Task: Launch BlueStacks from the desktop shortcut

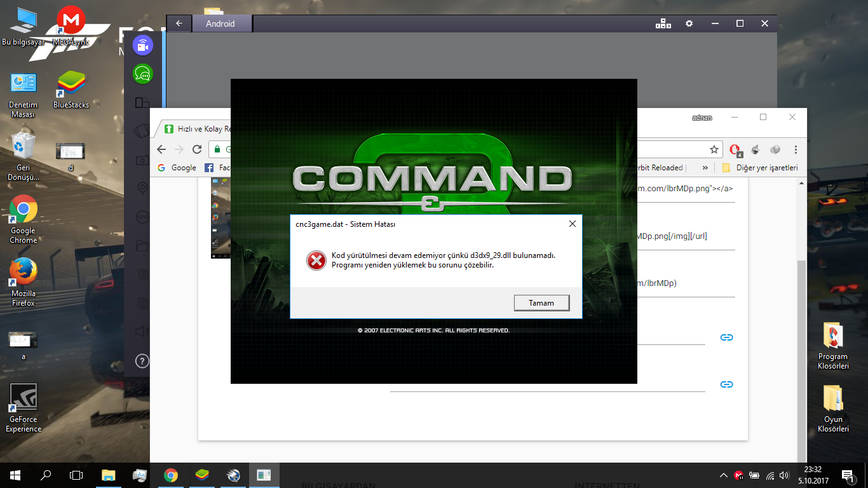Action: click(x=71, y=90)
